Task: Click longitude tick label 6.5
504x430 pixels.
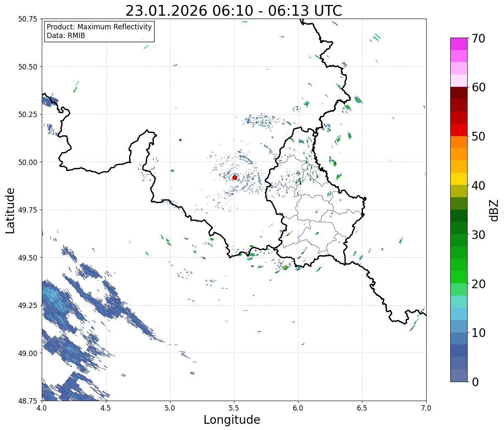Action: [x=362, y=408]
